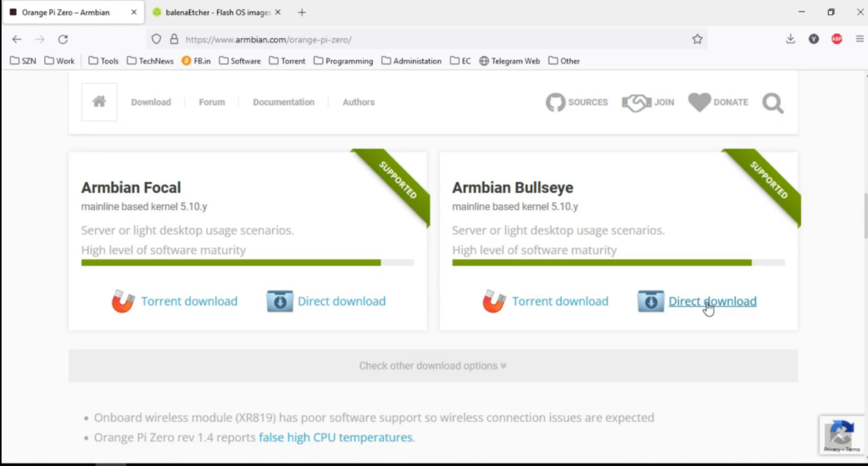Click the Join handshake icon
Screen dimensions: 868x466
[637, 103]
